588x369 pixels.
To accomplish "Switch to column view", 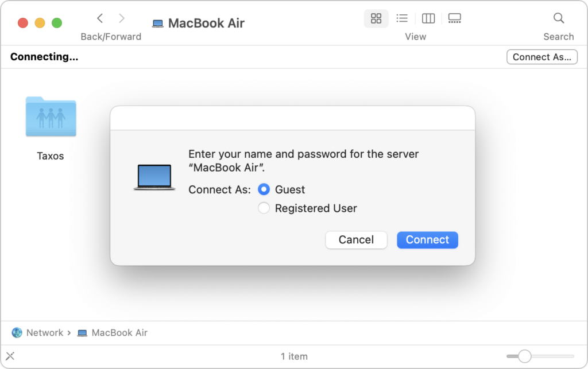I will [x=428, y=18].
